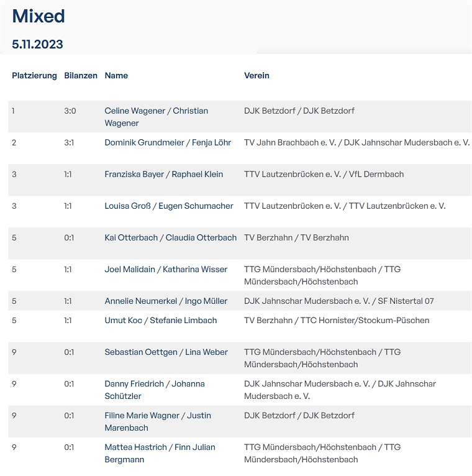Click the Verein column header
472x476 pixels.
point(256,76)
